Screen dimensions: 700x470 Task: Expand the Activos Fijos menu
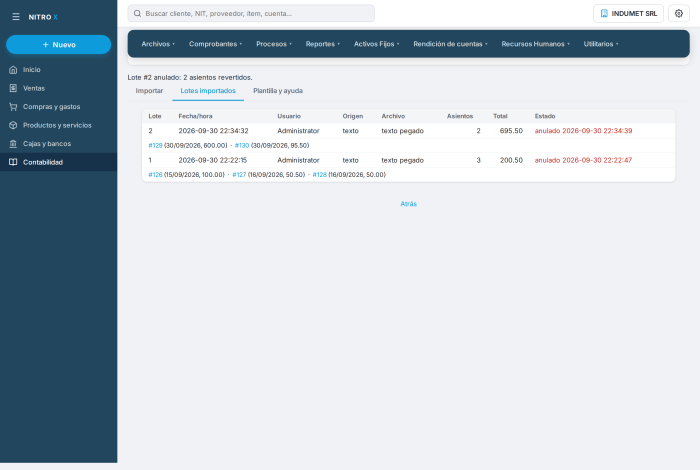(376, 44)
